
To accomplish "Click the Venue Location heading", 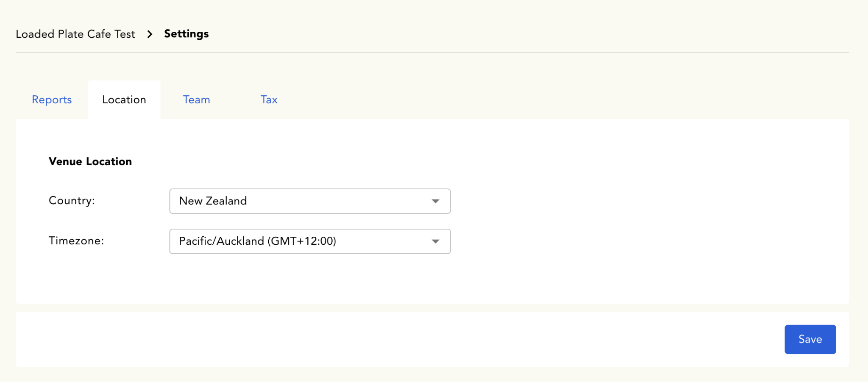I will point(90,161).
